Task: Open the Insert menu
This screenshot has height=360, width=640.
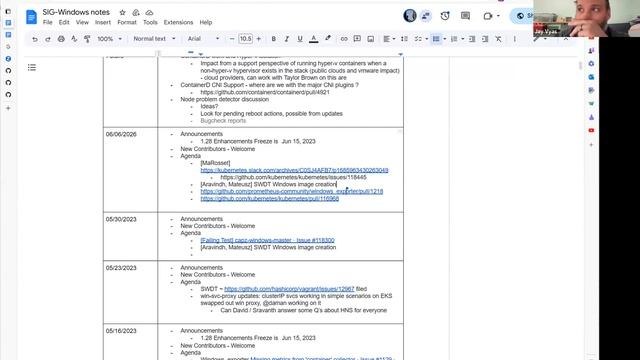Action: pyautogui.click(x=103, y=22)
